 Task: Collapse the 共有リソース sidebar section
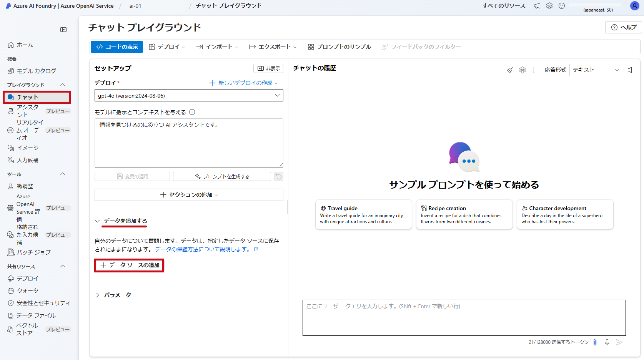[63, 266]
